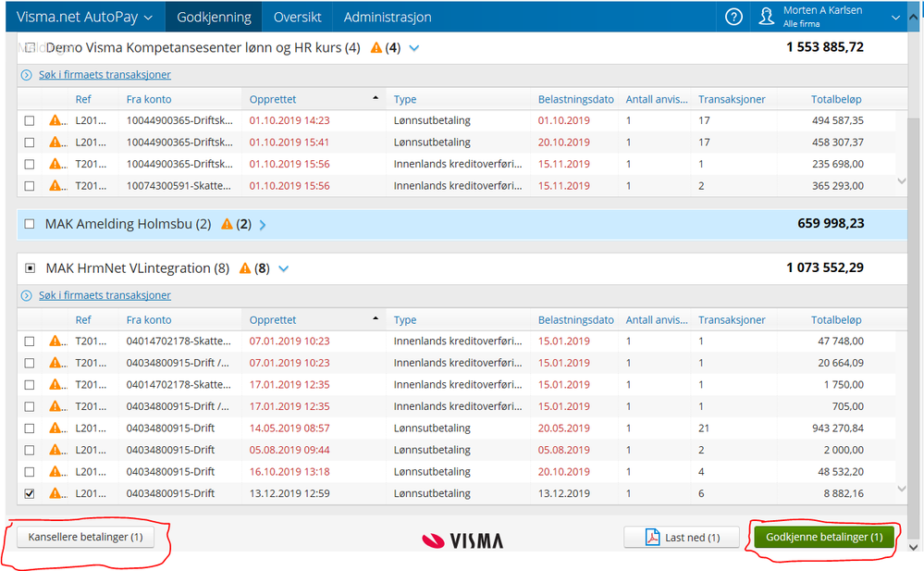Click the circle arrow icon under Demo Visma Kompetansesenter
The image size is (924, 571).
(x=27, y=75)
